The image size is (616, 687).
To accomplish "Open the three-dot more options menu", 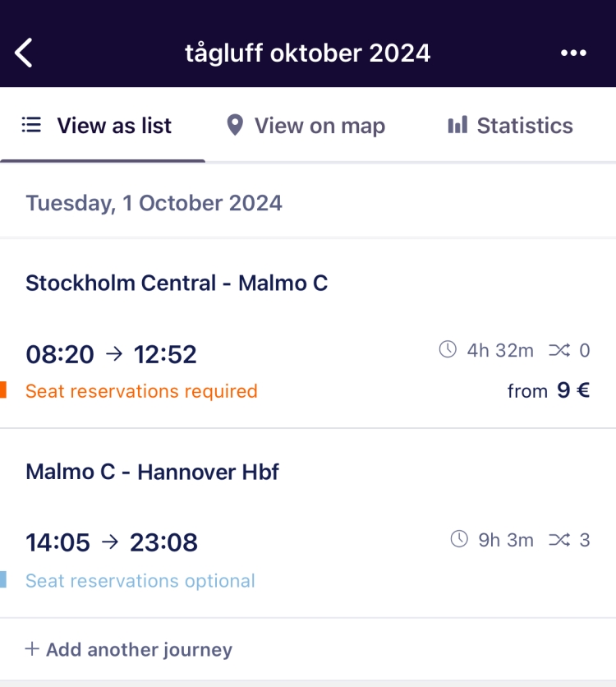I will tap(573, 53).
